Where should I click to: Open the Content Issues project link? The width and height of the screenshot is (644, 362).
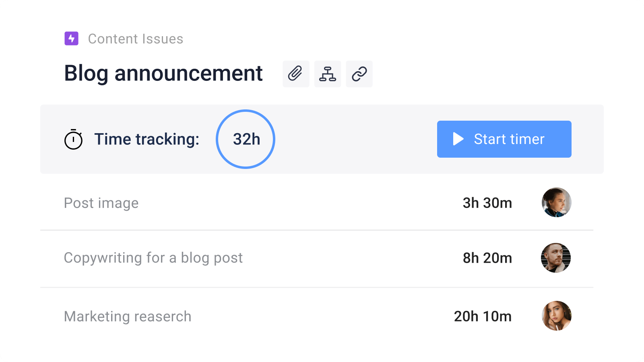pyautogui.click(x=135, y=39)
